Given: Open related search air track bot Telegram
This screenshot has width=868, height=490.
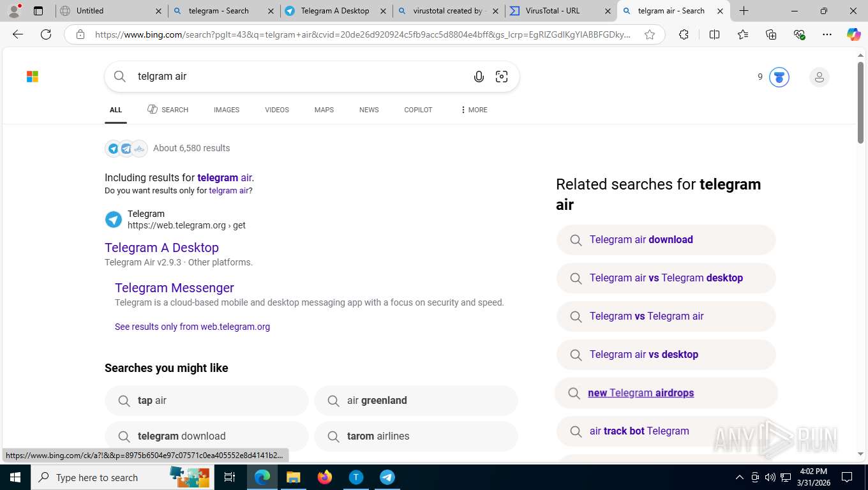Looking at the screenshot, I should 666,431.
